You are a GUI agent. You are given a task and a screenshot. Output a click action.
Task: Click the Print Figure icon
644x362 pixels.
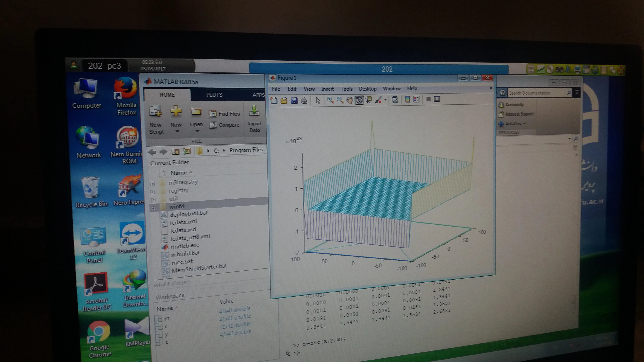(x=304, y=100)
